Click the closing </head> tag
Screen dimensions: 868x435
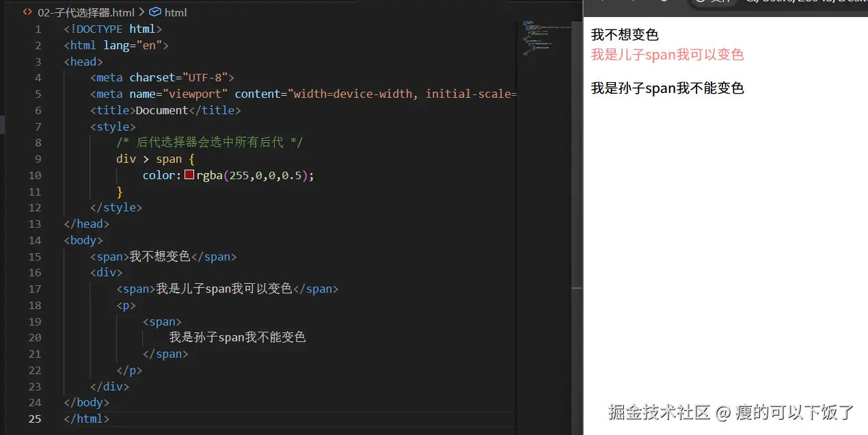[87, 224]
